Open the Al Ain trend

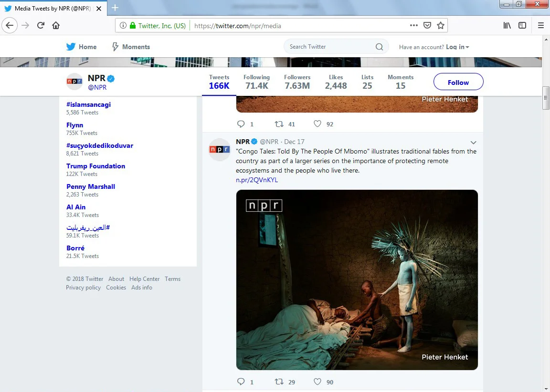coord(76,207)
